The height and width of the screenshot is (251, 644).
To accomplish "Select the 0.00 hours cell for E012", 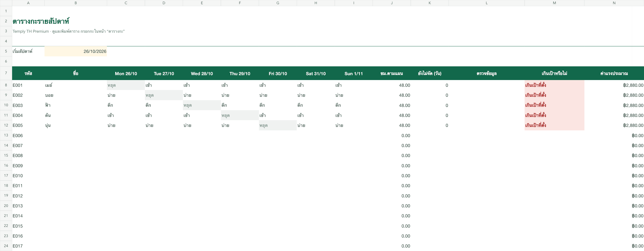I will [392, 196].
